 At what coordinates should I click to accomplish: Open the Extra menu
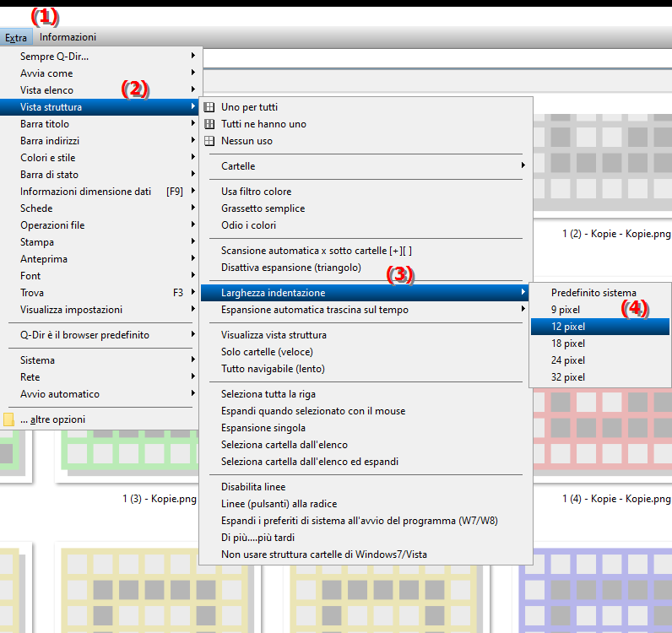click(x=16, y=37)
